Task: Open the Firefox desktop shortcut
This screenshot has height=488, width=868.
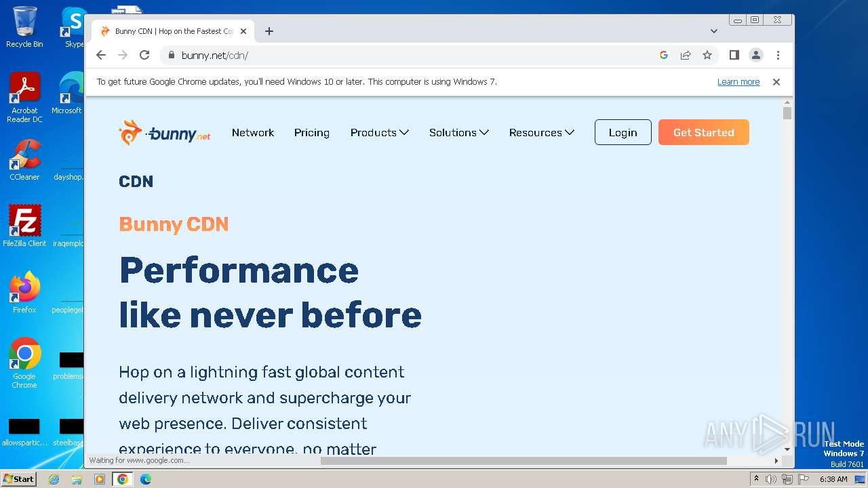Action: (x=24, y=292)
